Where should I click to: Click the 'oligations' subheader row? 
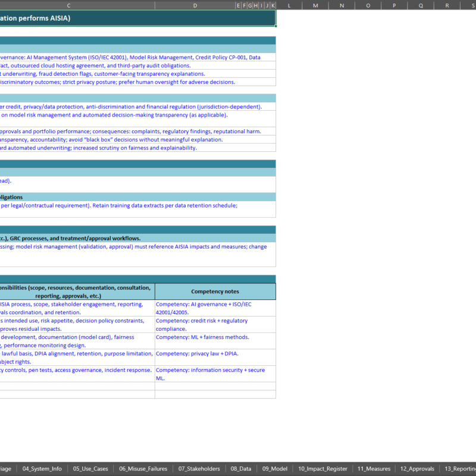(138, 197)
